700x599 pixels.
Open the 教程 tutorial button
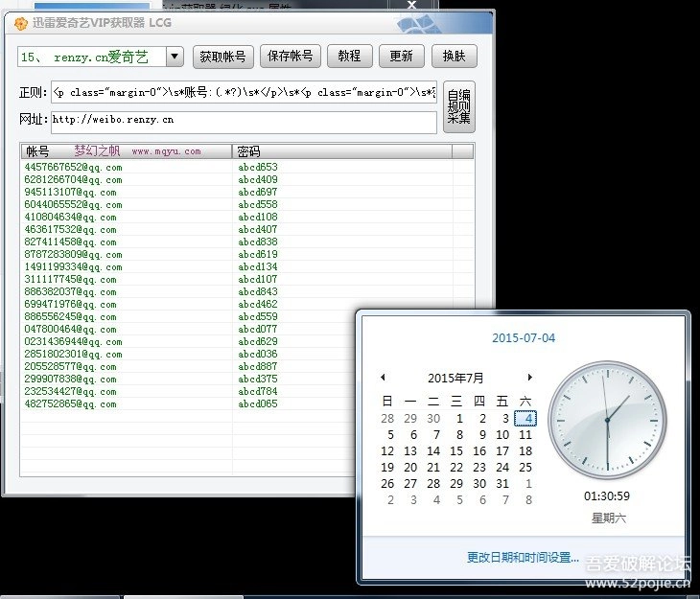tap(349, 57)
